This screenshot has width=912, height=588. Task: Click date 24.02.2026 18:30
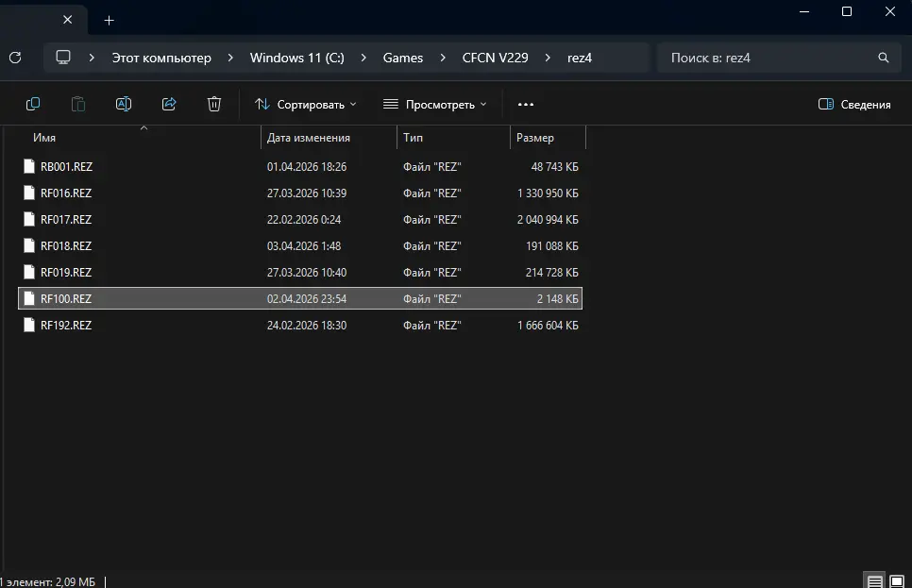click(307, 325)
